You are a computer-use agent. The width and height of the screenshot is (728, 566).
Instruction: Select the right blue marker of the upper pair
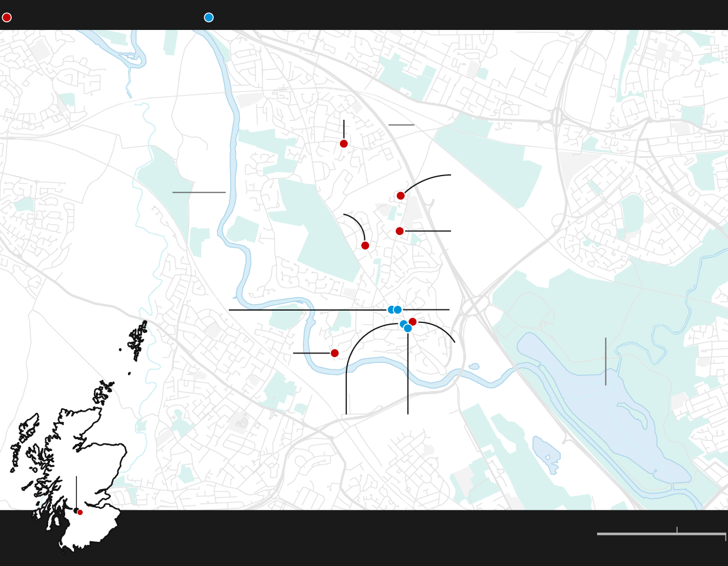tap(398, 309)
